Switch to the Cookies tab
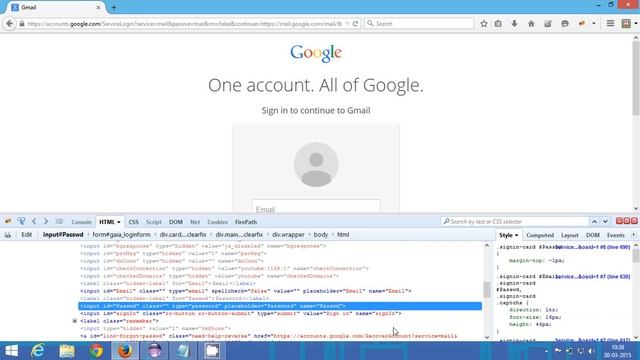The image size is (640, 360). pos(217,222)
